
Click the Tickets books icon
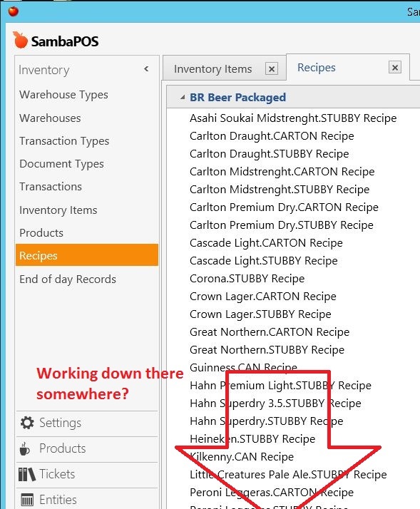coord(26,474)
